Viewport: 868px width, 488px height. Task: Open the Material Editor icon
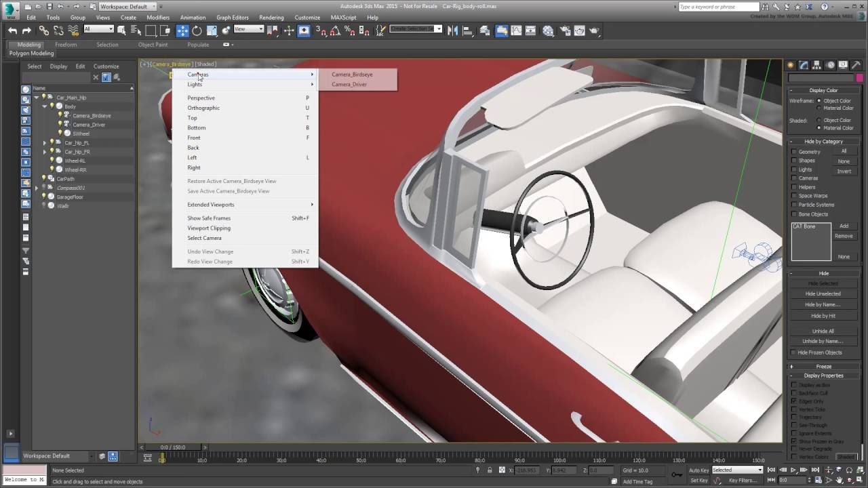[x=548, y=30]
